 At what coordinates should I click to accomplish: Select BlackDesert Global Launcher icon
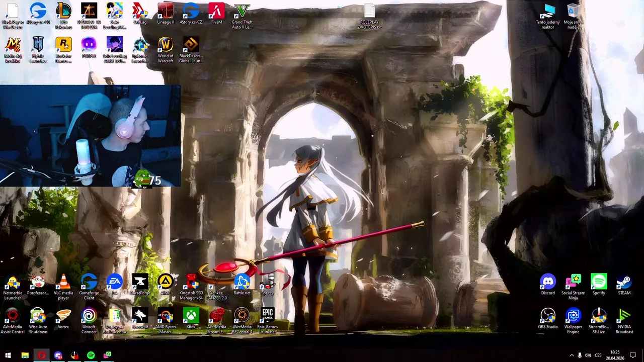tap(191, 50)
